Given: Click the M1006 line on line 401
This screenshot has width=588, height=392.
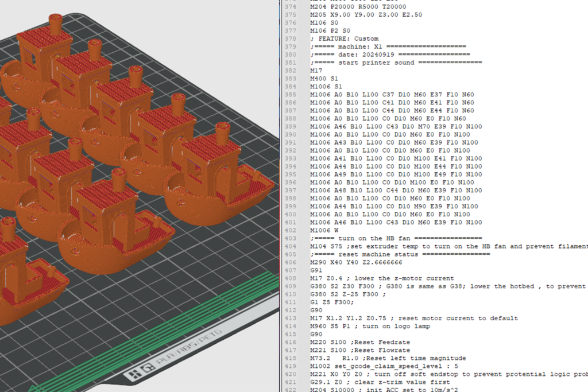Looking at the screenshot, I should coord(396,223).
